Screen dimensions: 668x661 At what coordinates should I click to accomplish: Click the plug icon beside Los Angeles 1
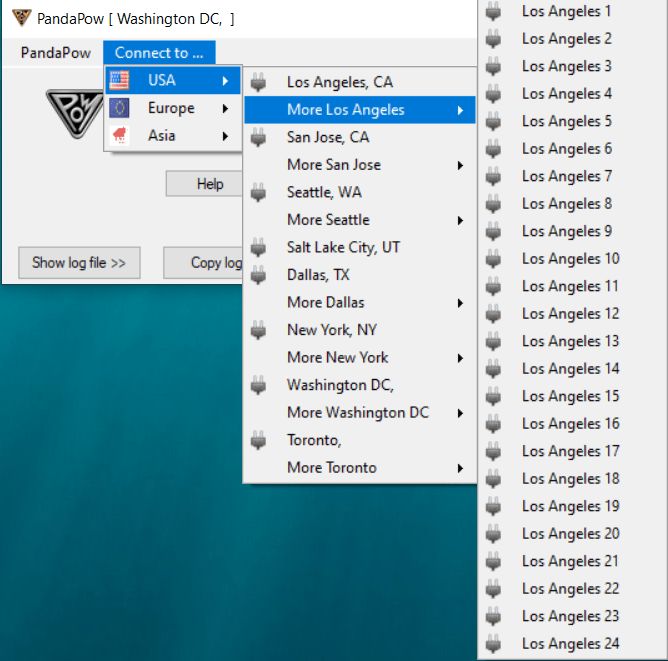point(493,11)
